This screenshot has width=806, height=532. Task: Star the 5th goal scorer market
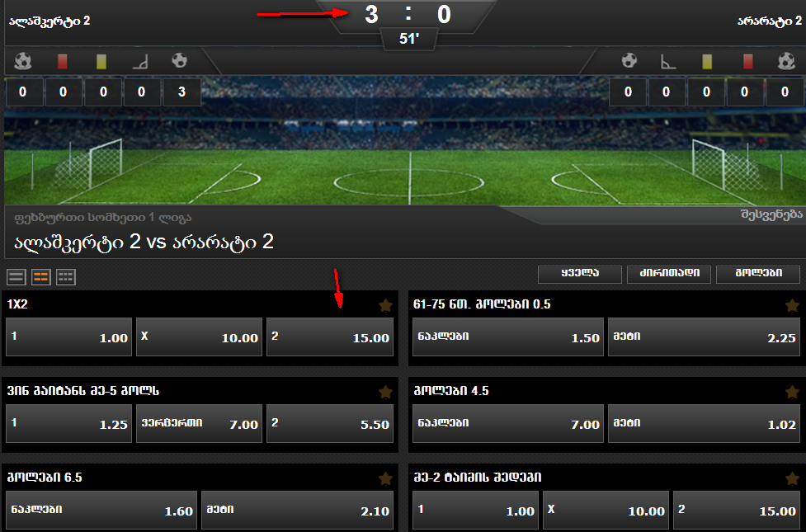pos(385,392)
